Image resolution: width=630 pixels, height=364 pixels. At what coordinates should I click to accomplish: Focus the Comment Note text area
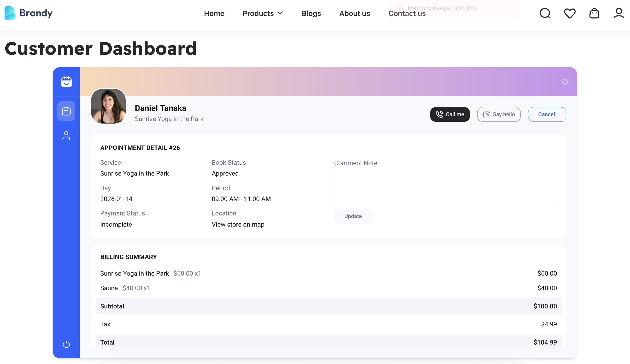(x=445, y=189)
